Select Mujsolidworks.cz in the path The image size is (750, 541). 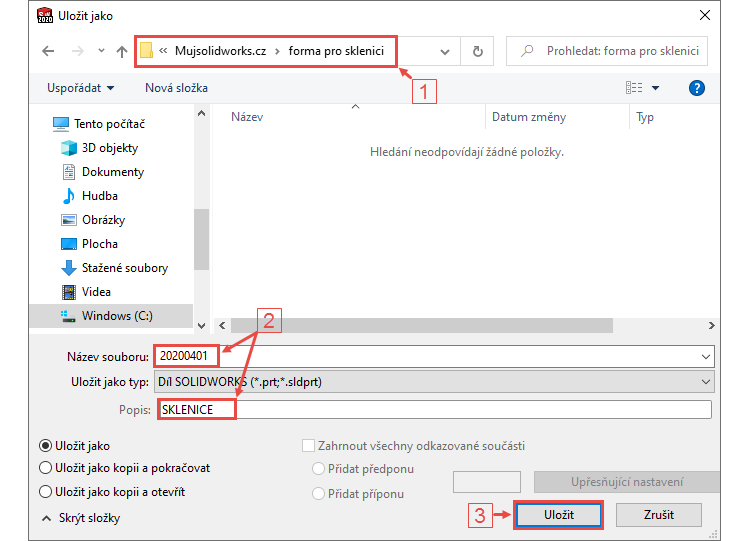coord(221,51)
